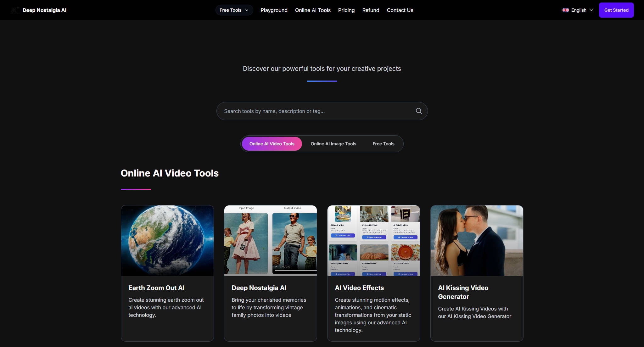This screenshot has width=644, height=347.
Task: Open the AI Video Effects card thumbnail
Action: tap(374, 241)
